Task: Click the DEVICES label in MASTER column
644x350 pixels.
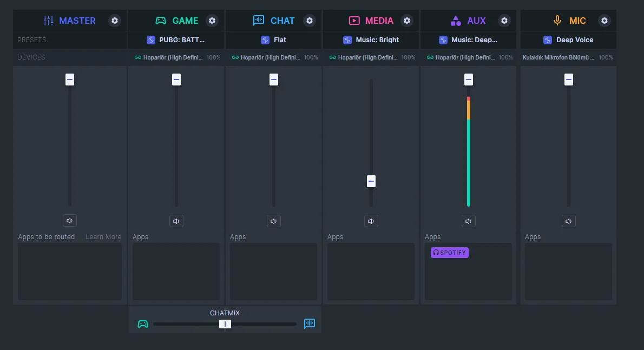Action: pos(31,57)
